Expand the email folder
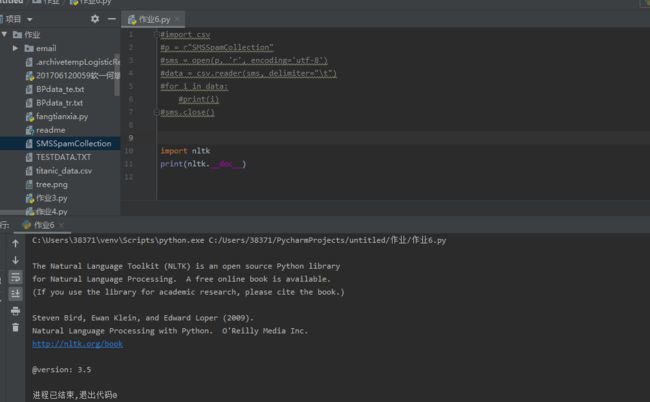650x402 pixels. tap(16, 48)
